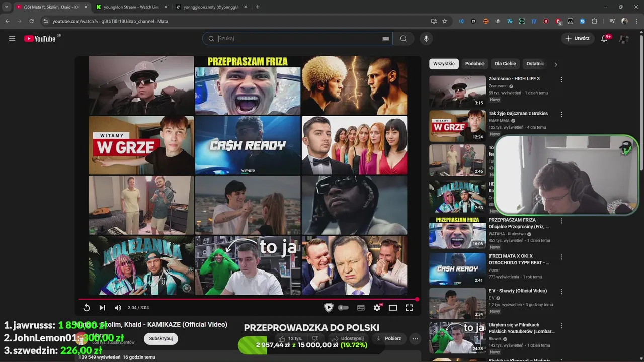Viewport: 644px width, 362px height.
Task: Dislike the video with thumbs down
Action: click(315, 339)
